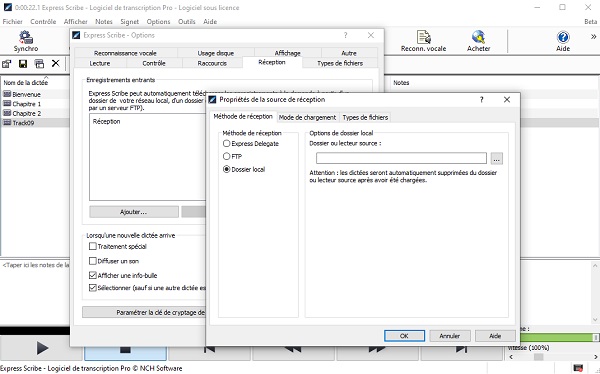600x374 pixels.
Task: Uncheck the Sélectionner checkbox
Action: [93, 287]
